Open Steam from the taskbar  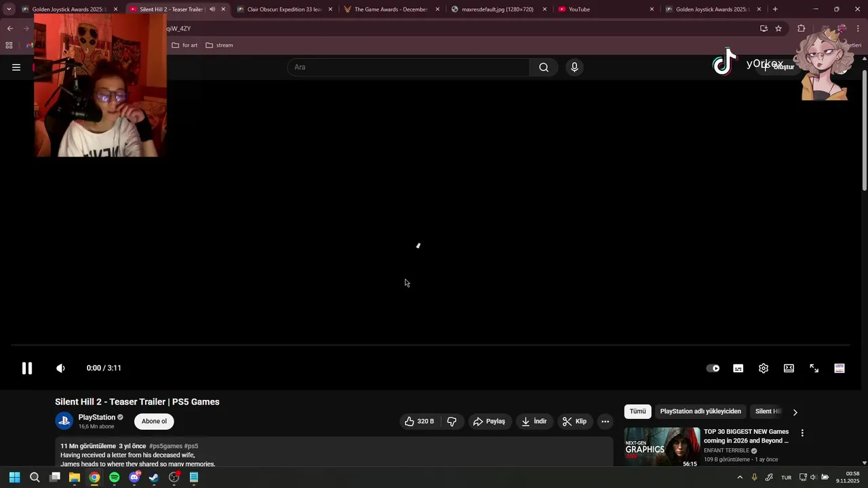pos(154,477)
